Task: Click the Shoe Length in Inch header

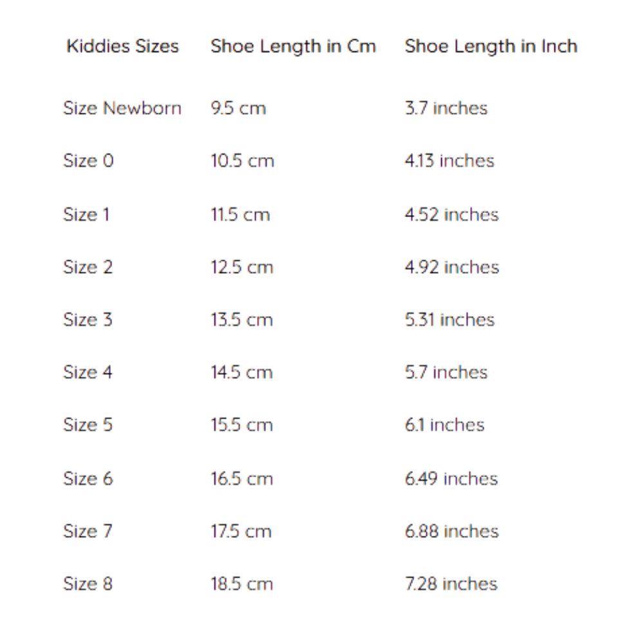Action: coord(491,46)
